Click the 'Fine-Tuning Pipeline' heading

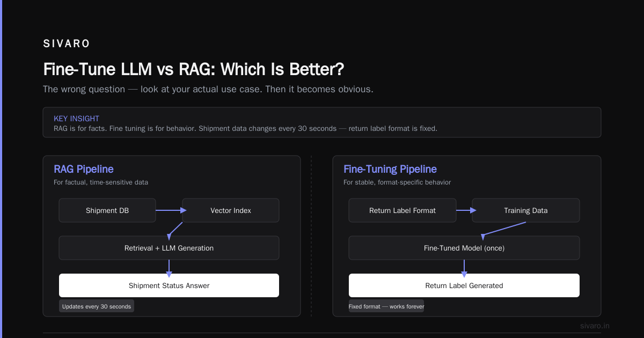pos(390,169)
